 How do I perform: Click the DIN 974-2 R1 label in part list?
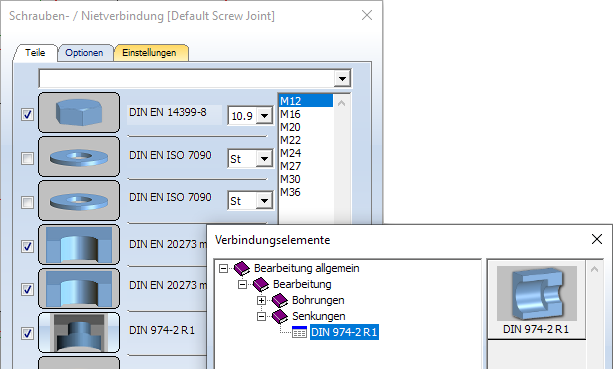point(162,330)
